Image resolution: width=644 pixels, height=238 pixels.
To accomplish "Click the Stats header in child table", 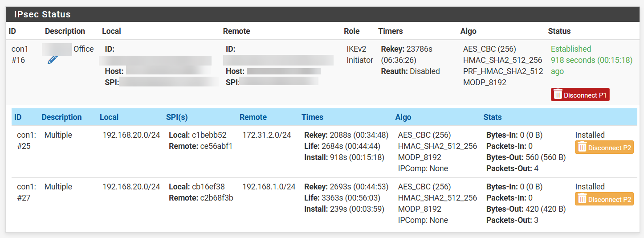I will click(x=492, y=117).
